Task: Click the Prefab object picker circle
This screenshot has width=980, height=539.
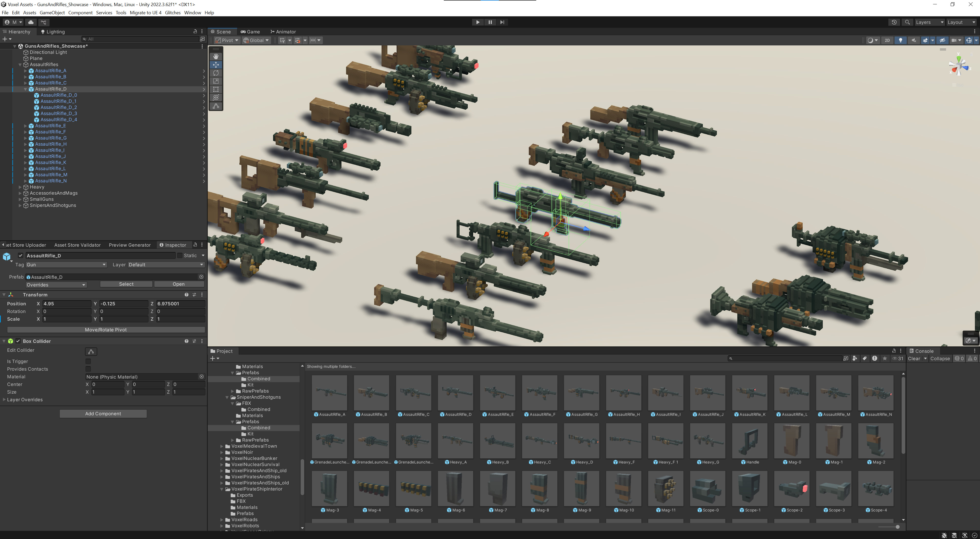Action: 201,277
